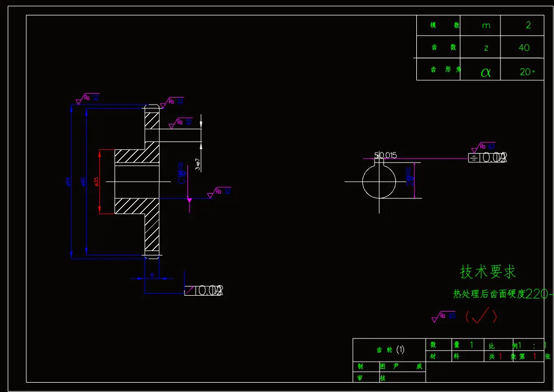Click the Ra 6.3 symbol above the keyway
The height and width of the screenshot is (392, 554).
484,147
